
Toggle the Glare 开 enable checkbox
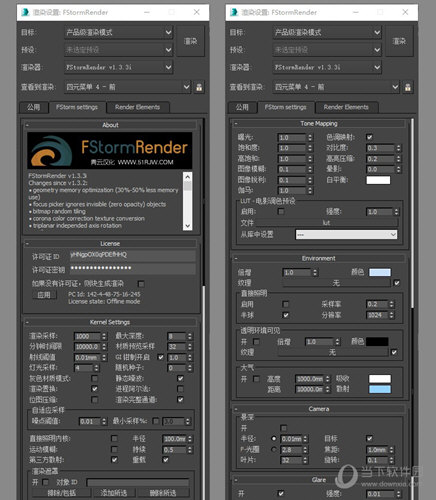[281, 493]
